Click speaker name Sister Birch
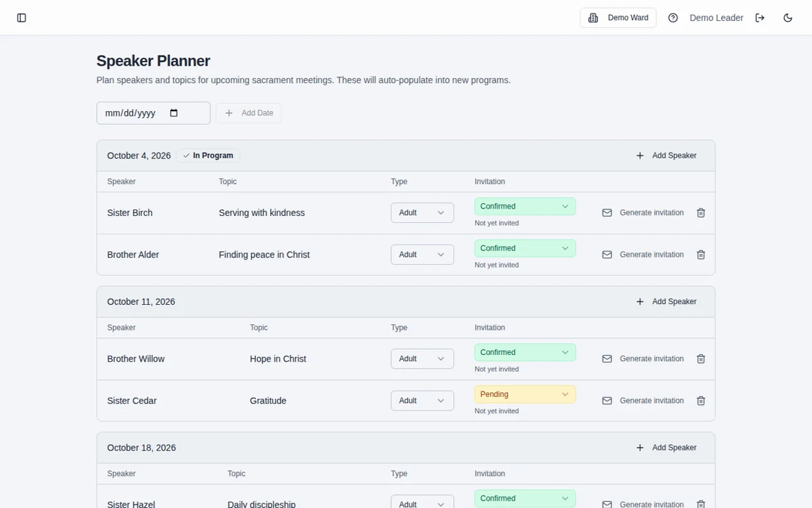Viewport: 812px width, 508px height. [130, 213]
